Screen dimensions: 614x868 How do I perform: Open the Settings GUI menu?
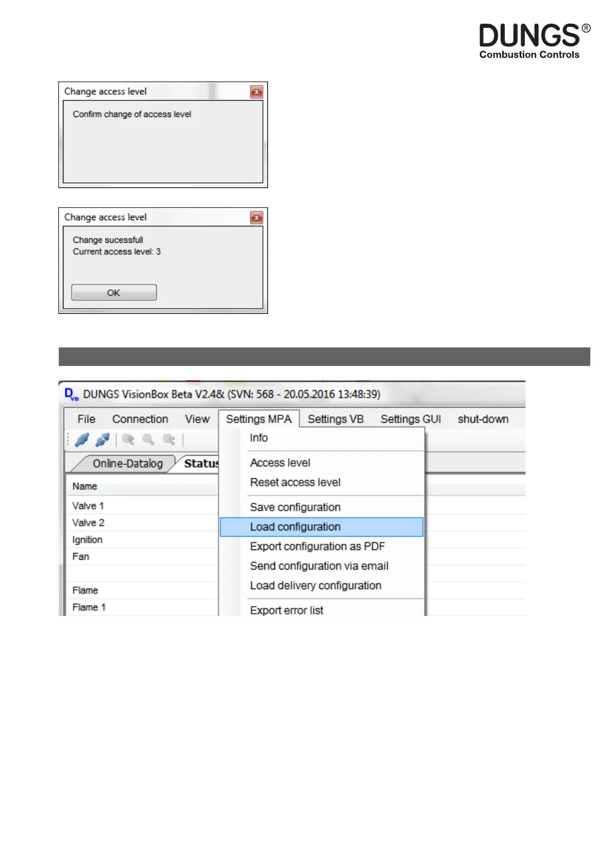click(411, 419)
